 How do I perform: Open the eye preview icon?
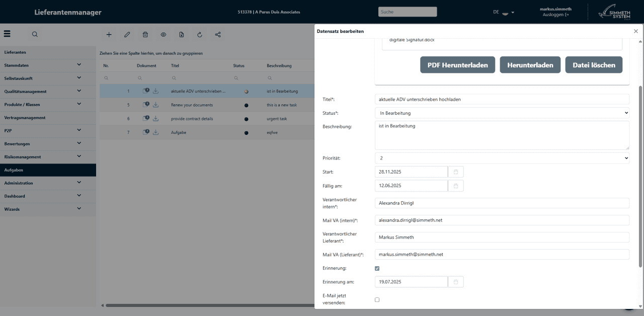(x=163, y=34)
